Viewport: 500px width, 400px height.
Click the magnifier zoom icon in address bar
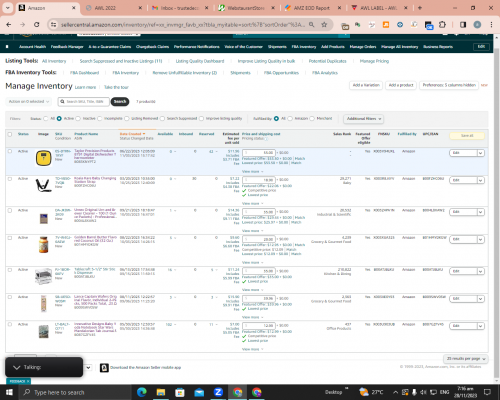coord(311,25)
